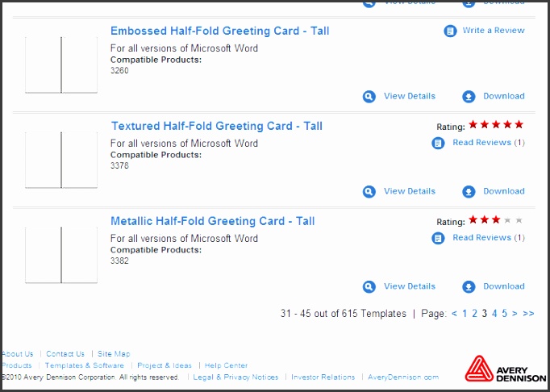The height and width of the screenshot is (392, 550).
Task: Click download arrow icon for Embossed card
Action: [x=469, y=97]
